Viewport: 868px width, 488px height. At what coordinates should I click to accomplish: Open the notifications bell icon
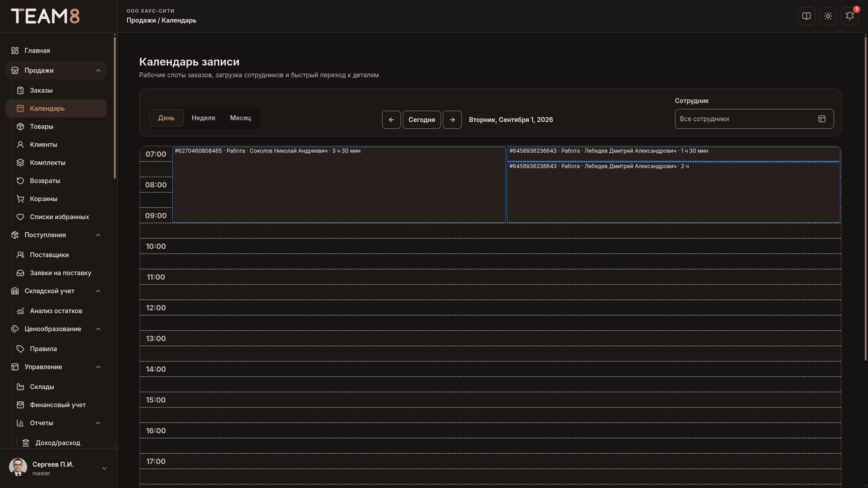pyautogui.click(x=850, y=16)
